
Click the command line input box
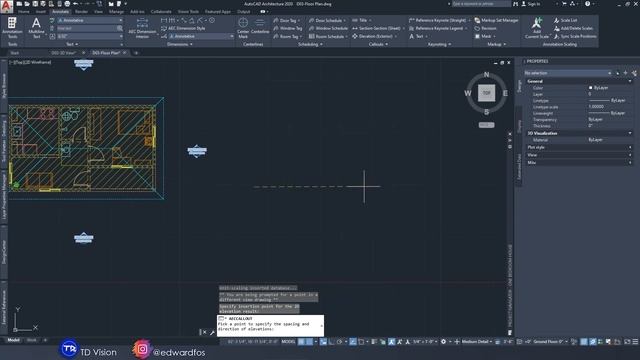pos(270,326)
